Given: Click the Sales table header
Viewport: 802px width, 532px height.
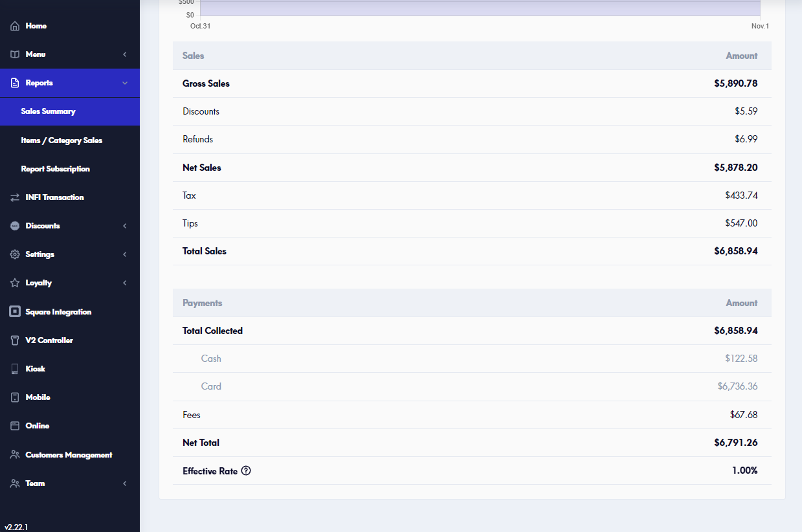Looking at the screenshot, I should coord(472,56).
